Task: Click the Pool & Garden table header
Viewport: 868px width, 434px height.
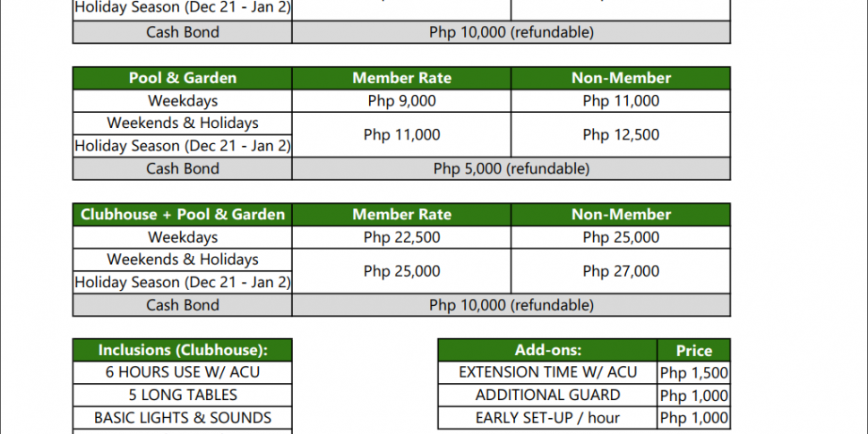Action: click(x=183, y=78)
